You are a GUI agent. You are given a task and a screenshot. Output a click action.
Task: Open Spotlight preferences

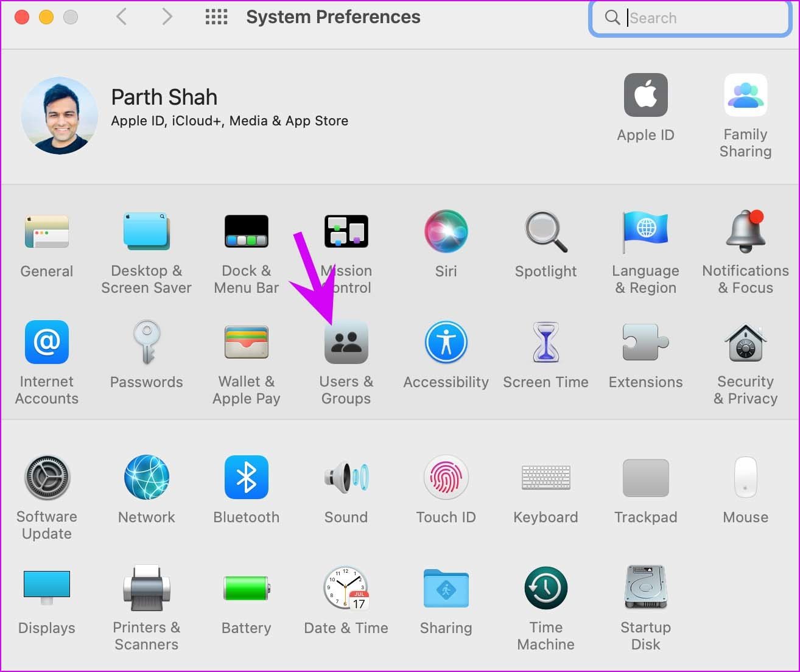point(546,232)
